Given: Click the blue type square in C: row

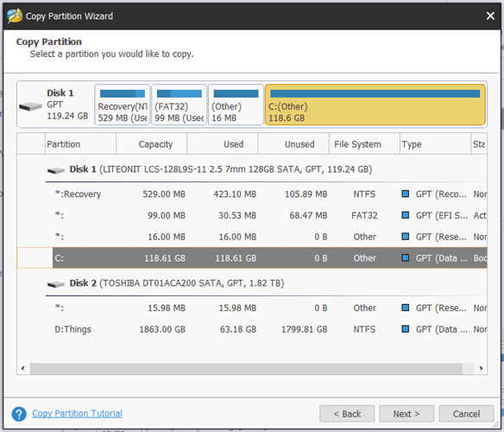Looking at the screenshot, I should coord(406,257).
